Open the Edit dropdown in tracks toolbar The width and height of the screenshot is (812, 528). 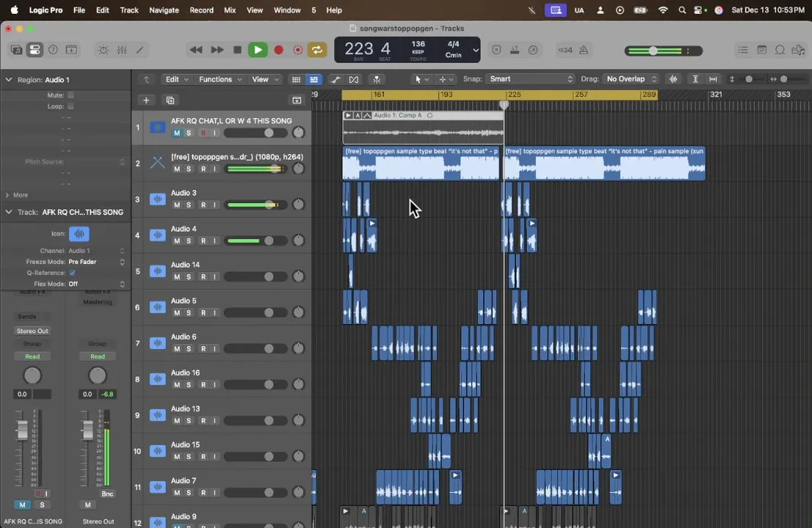pyautogui.click(x=176, y=79)
